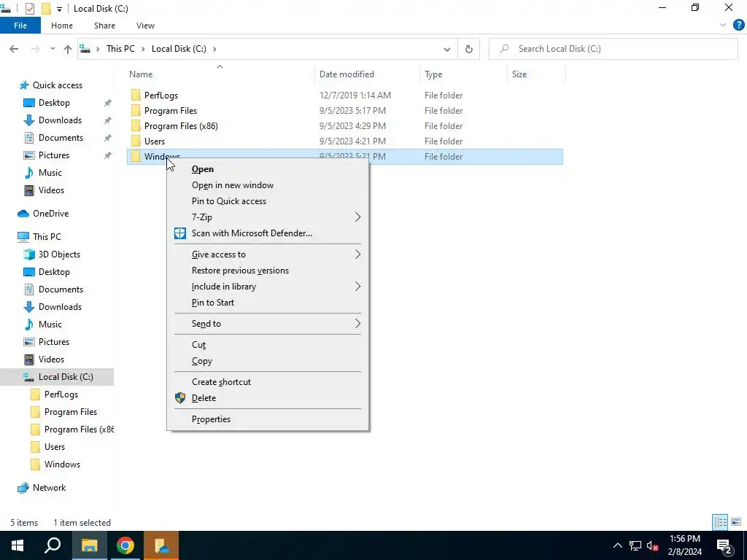
Task: Open Windows folder in navigation tree
Action: (63, 464)
